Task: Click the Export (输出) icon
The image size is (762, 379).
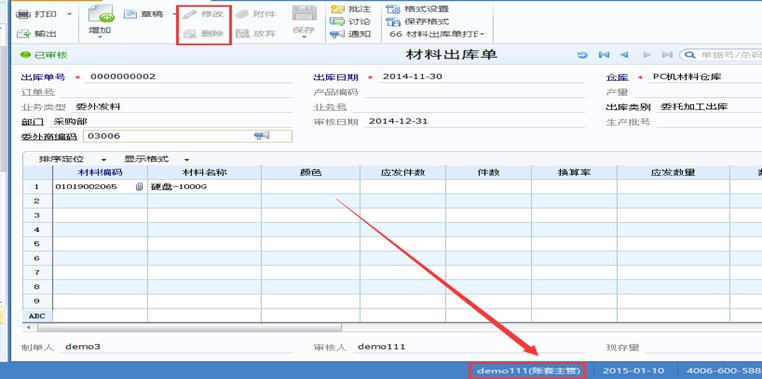Action: point(24,34)
